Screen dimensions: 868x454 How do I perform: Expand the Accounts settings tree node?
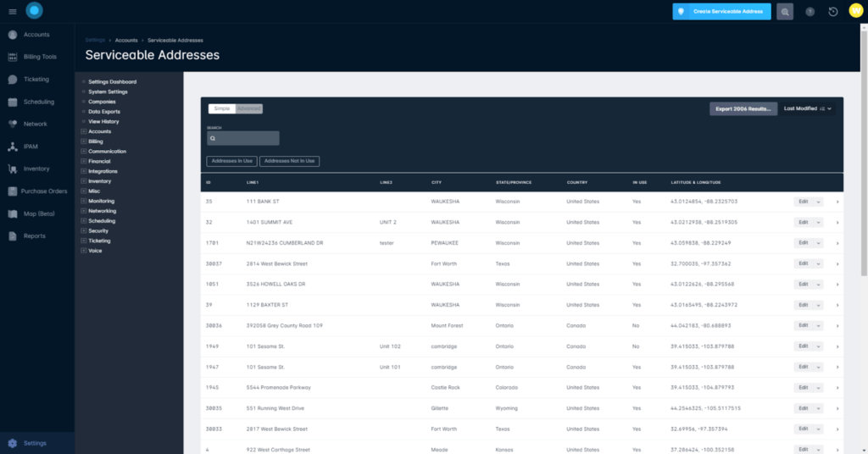[84, 131]
